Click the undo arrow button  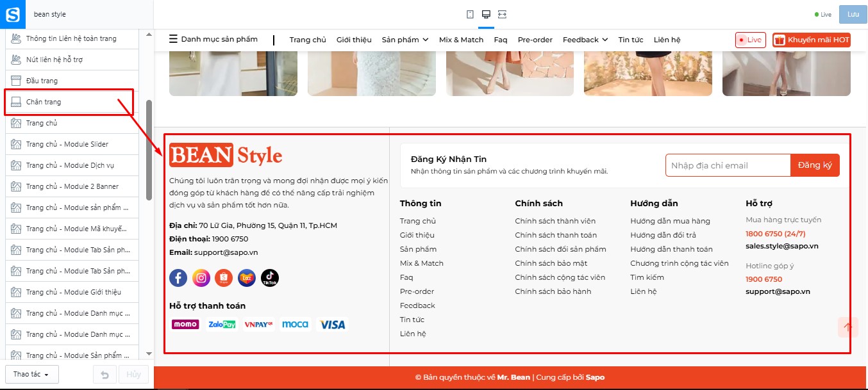(x=105, y=374)
